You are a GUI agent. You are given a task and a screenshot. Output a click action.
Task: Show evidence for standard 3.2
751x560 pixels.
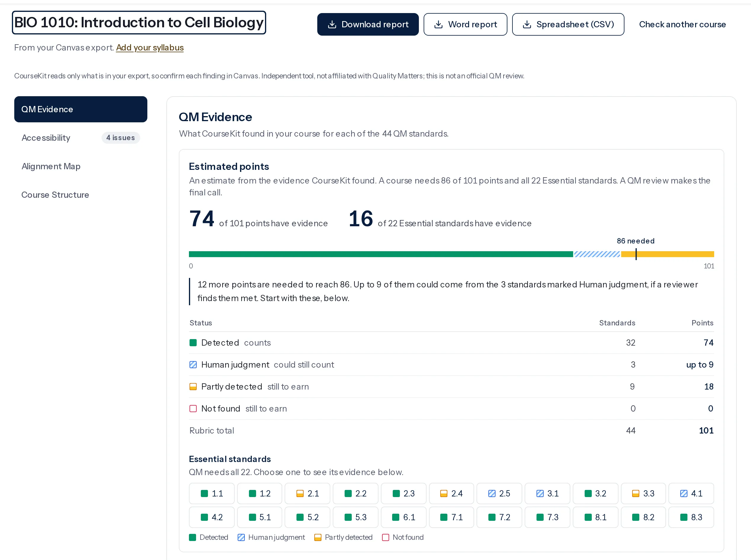[595, 493]
